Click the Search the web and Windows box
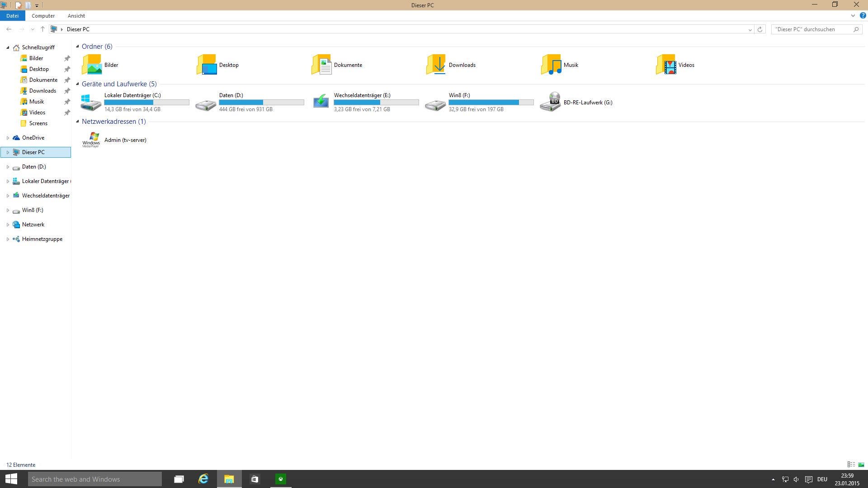Image resolution: width=868 pixels, height=488 pixels. click(x=95, y=479)
